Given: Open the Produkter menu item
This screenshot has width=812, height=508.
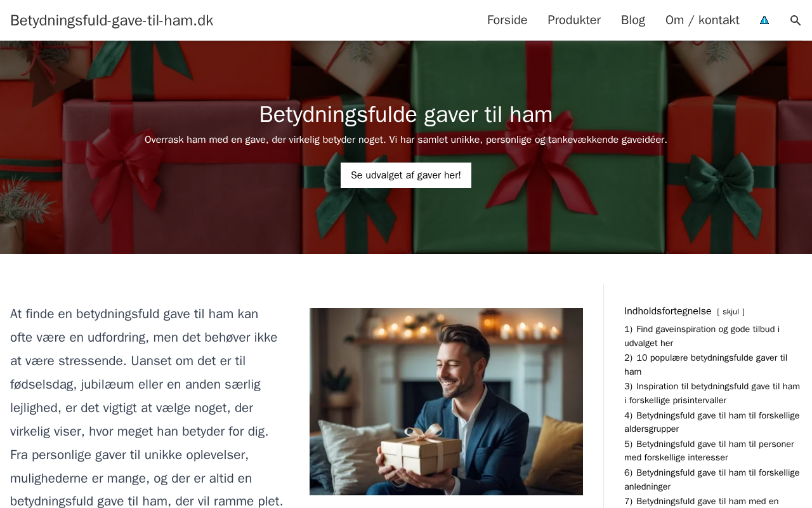Looking at the screenshot, I should pos(574,20).
